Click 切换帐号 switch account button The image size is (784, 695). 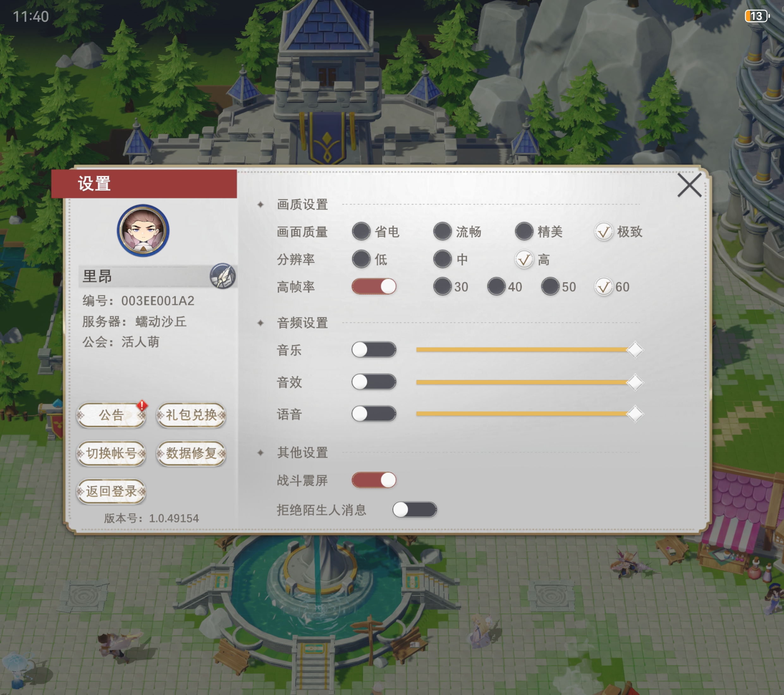(x=111, y=454)
